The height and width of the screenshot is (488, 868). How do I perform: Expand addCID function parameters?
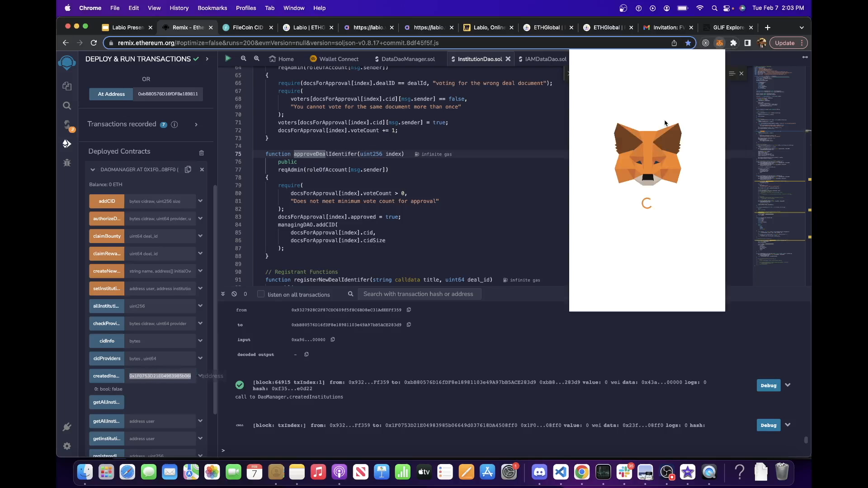pos(200,201)
